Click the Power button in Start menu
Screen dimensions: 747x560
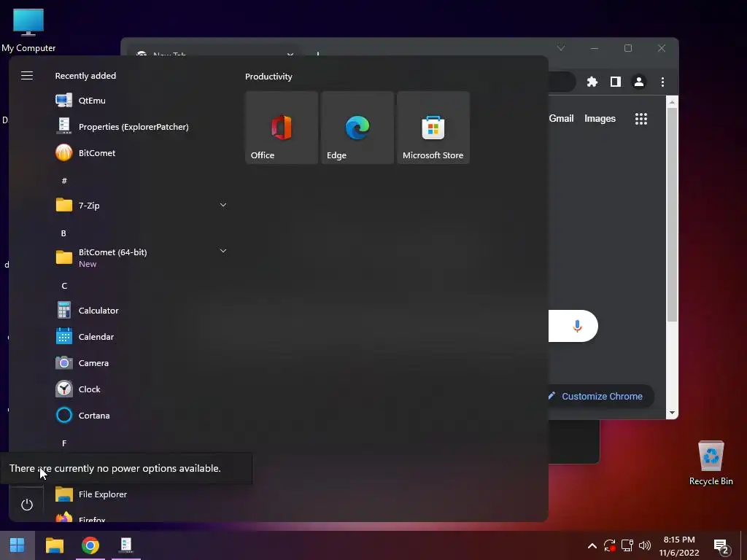[x=27, y=505]
